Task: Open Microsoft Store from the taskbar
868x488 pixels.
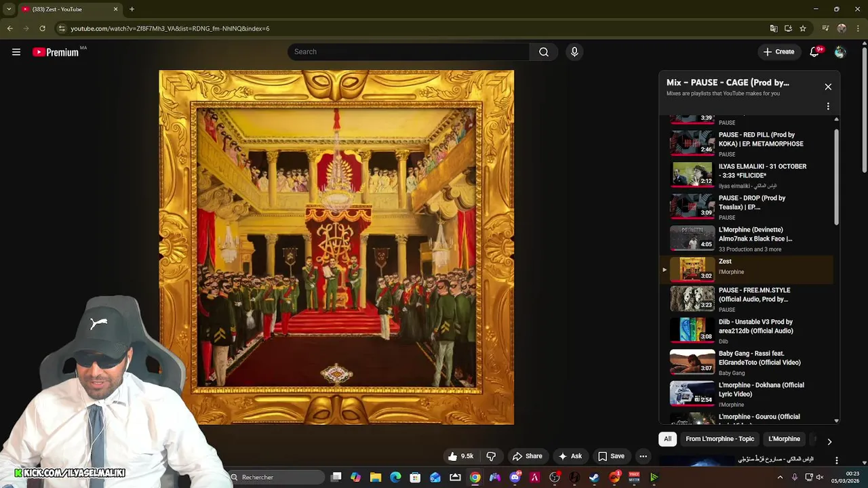Action: click(x=415, y=477)
